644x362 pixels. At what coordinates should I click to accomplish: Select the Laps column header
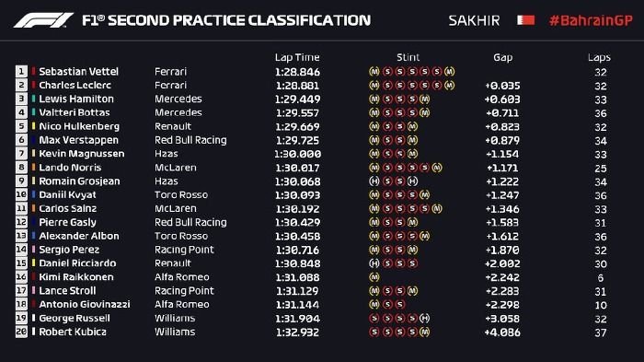point(599,58)
